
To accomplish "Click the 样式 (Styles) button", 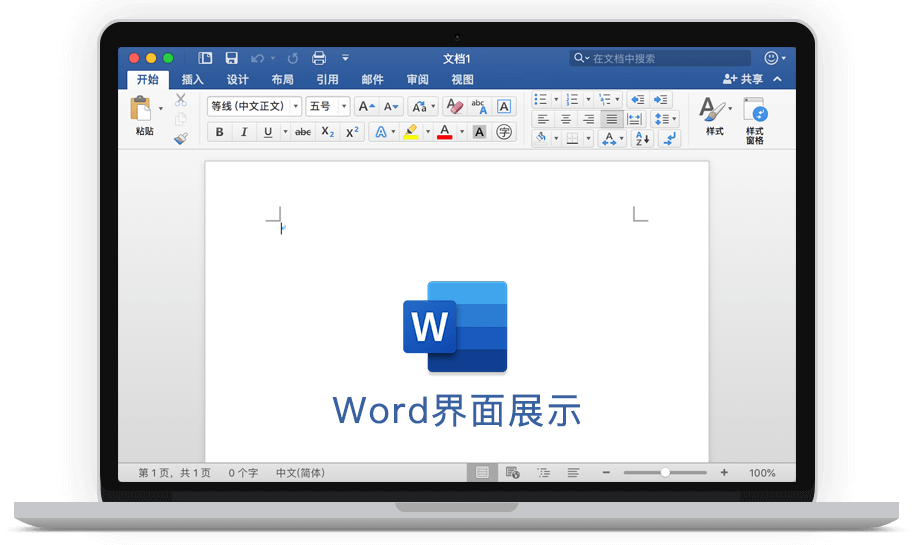I will (715, 116).
